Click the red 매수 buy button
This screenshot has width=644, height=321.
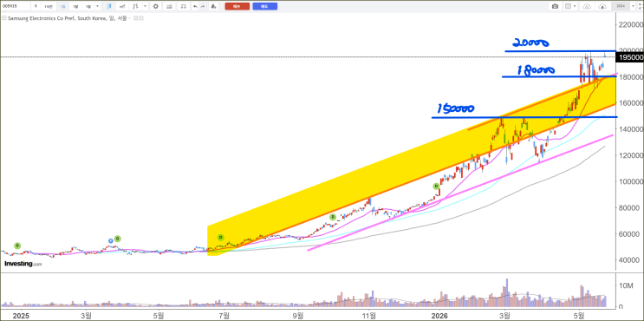(x=237, y=6)
